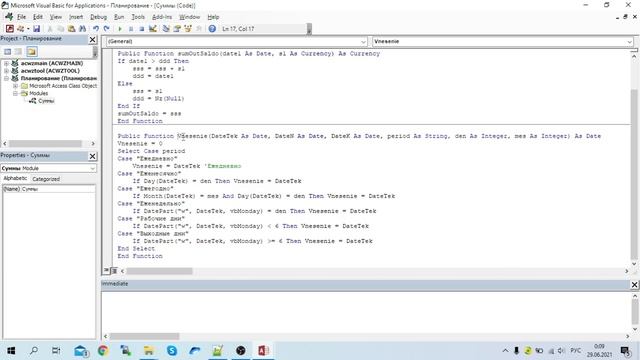The width and height of the screenshot is (640, 360).
Task: Click the Insert Module toolbar icon
Action: pos(20,29)
